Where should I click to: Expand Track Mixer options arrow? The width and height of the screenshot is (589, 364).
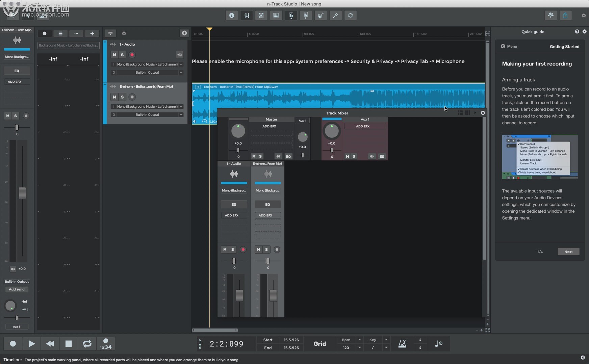[x=475, y=113]
